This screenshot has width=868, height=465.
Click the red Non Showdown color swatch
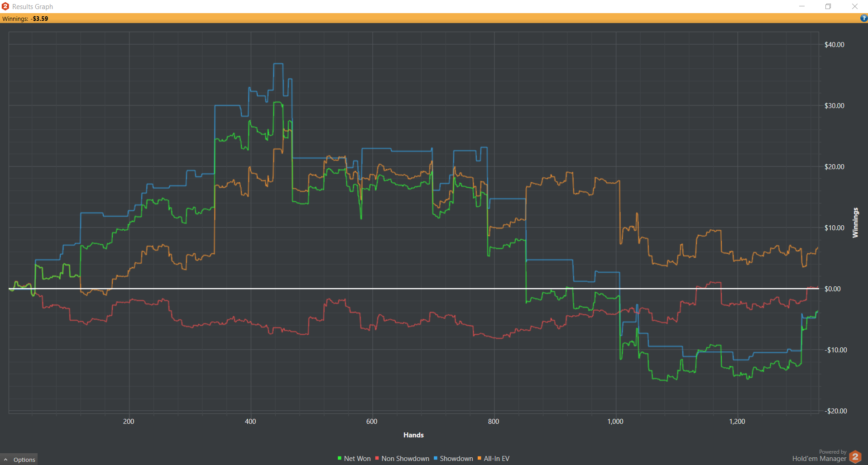point(377,458)
